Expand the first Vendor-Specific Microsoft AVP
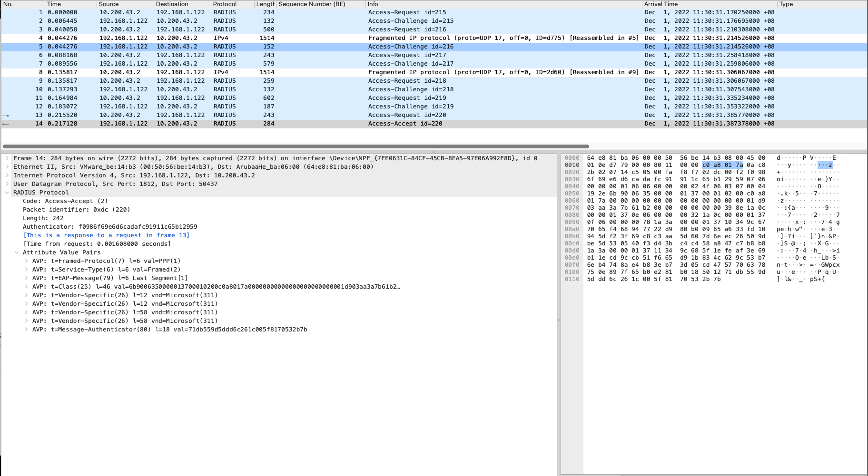The height and width of the screenshot is (476, 868). [x=26, y=295]
